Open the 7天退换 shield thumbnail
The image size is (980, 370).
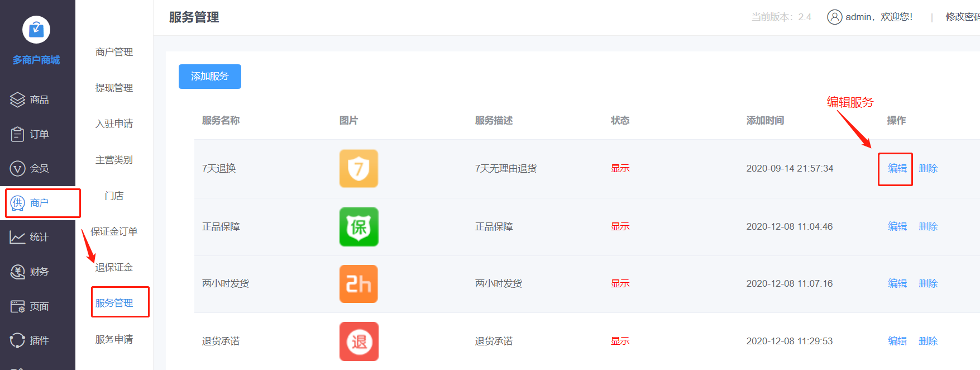click(358, 168)
